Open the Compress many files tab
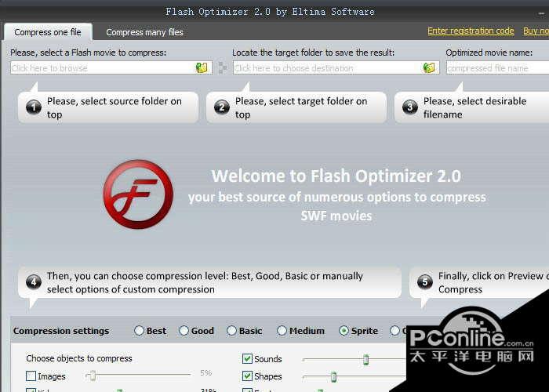The height and width of the screenshot is (392, 549). click(x=144, y=32)
